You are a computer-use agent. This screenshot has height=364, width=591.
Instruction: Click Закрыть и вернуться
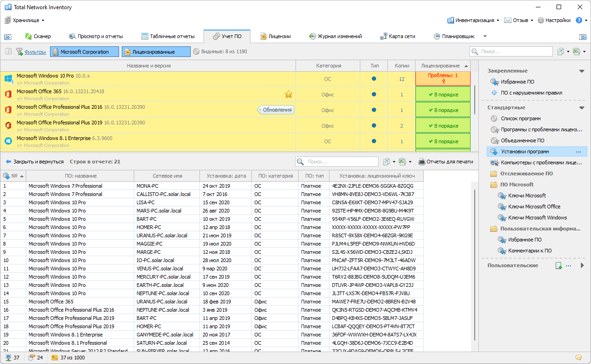[x=34, y=162]
